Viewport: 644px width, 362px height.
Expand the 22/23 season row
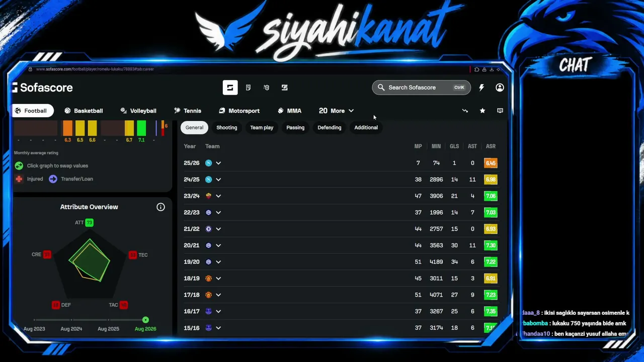218,213
